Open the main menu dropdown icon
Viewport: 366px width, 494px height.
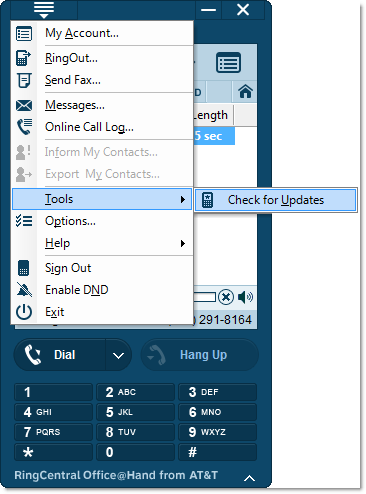pyautogui.click(x=44, y=10)
